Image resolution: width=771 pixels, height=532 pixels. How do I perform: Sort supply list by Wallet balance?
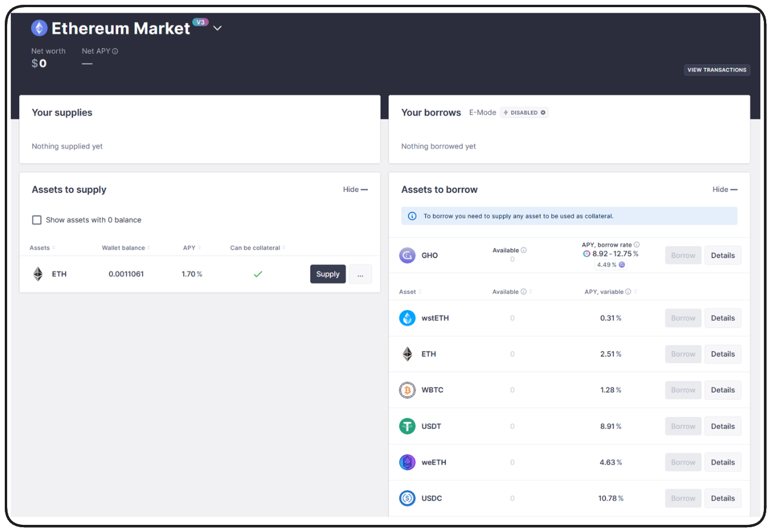tap(126, 248)
